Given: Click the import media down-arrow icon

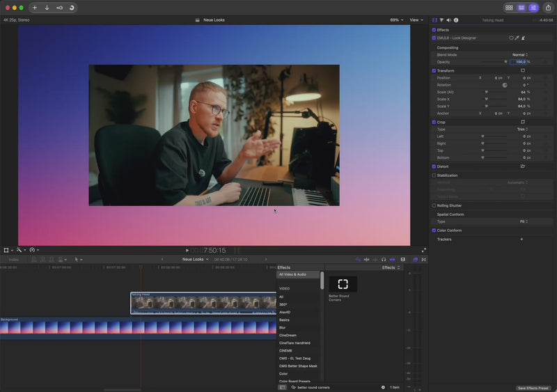Looking at the screenshot, I should [47, 8].
